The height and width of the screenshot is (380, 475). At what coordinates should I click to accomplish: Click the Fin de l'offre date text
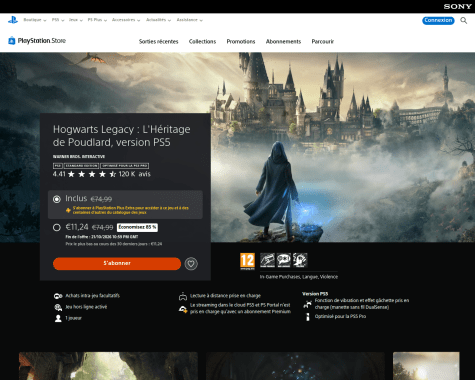pyautogui.click(x=102, y=237)
